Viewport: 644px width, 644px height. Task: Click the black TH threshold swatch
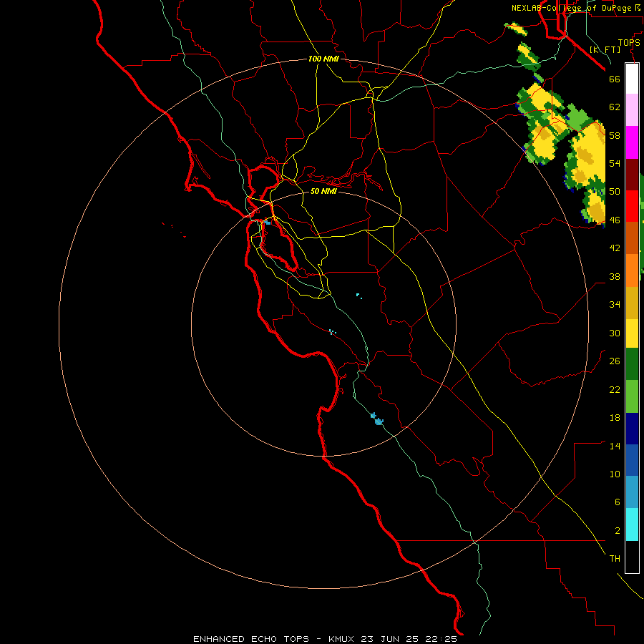(x=632, y=557)
